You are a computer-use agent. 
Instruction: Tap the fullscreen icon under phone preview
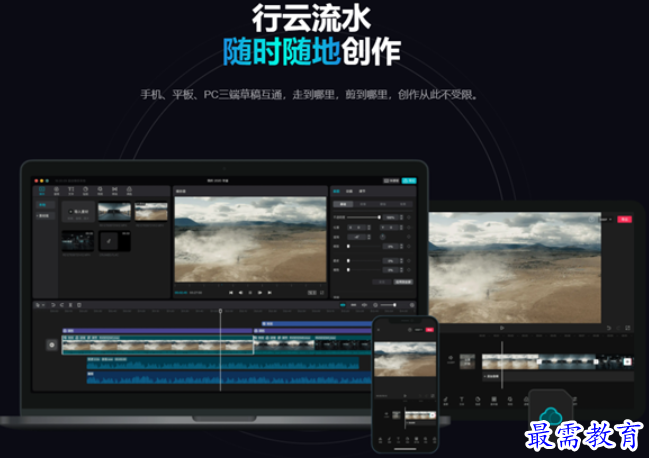(433, 396)
